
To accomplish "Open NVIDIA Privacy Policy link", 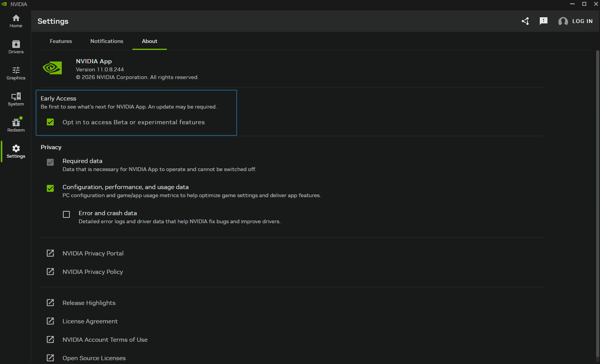I will pyautogui.click(x=92, y=272).
